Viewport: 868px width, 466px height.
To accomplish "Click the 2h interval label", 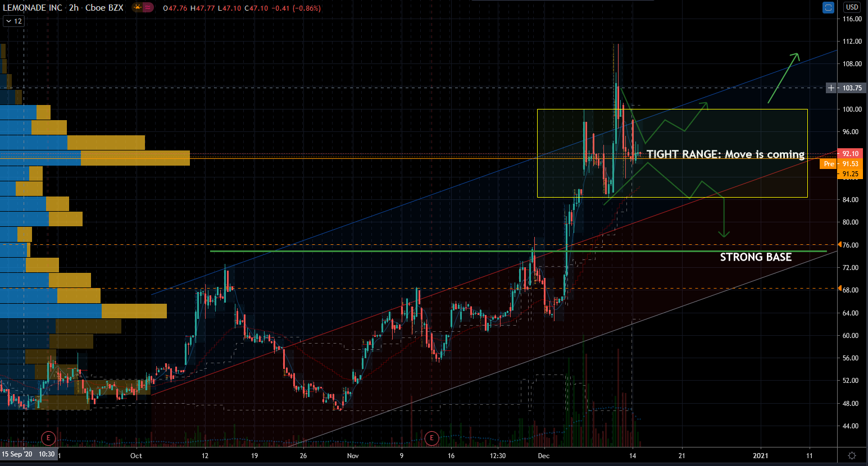I will click(74, 8).
